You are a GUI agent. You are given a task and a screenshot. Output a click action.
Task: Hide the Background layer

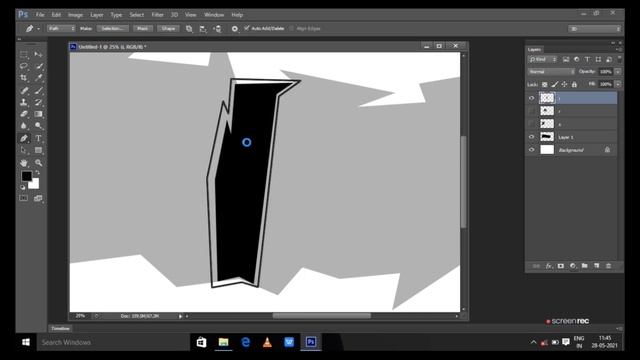click(x=531, y=150)
